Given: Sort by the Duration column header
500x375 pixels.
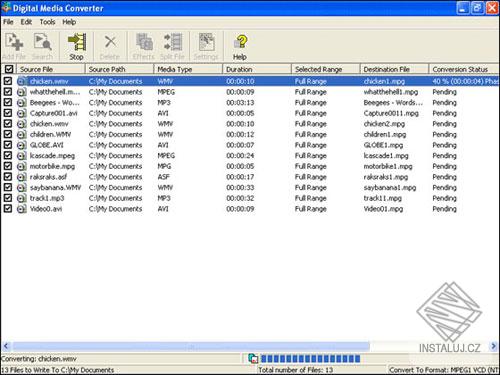Looking at the screenshot, I should (257, 69).
